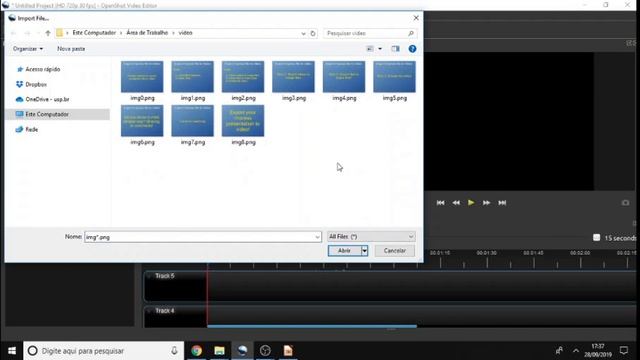The height and width of the screenshot is (360, 640).
Task: Click timeline ruler at 00:02:00
Action: [x=580, y=253]
